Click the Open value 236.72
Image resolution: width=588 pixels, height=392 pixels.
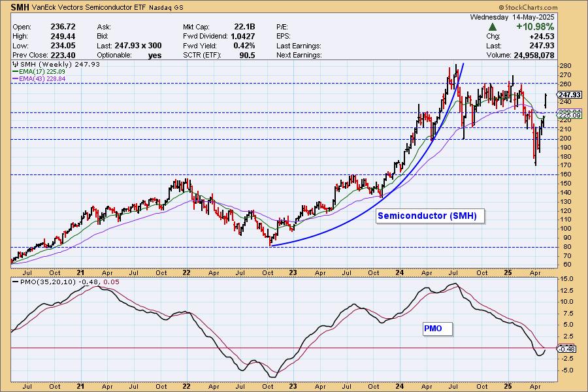click(x=63, y=27)
